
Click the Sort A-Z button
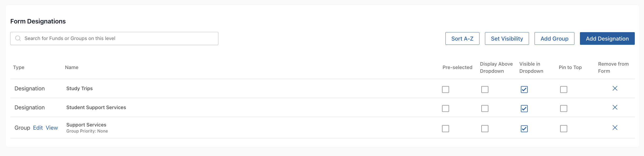tap(462, 38)
